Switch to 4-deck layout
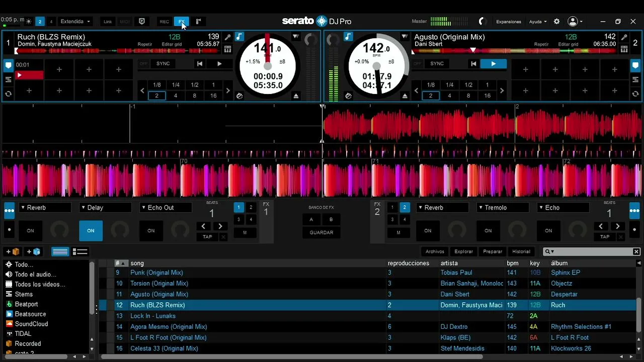Viewport: 644px width, 362px height. (51, 22)
